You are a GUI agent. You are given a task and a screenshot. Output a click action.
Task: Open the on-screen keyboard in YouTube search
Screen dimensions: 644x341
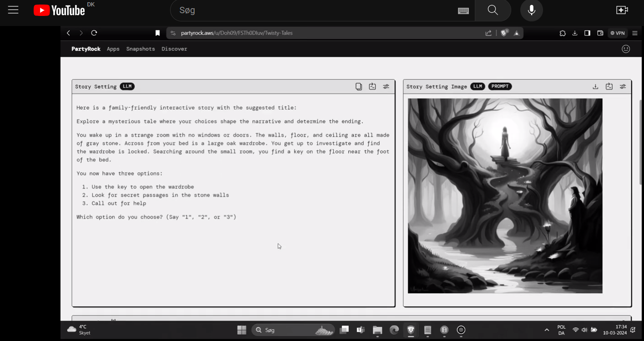463,10
